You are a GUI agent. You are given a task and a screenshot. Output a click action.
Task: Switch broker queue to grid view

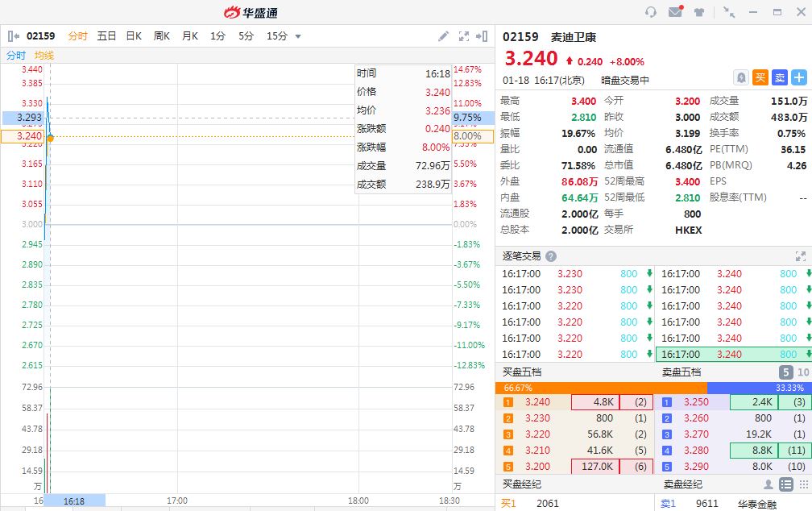pos(802,484)
